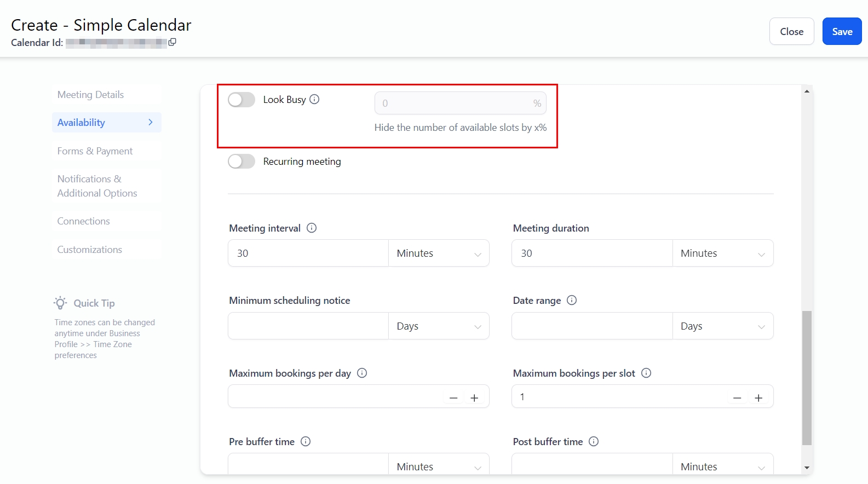Turn on the Recurring meeting toggle
The image size is (868, 484).
[x=242, y=162]
